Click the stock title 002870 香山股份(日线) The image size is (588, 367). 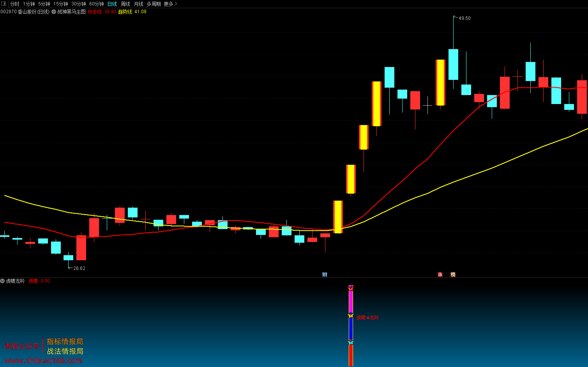pyautogui.click(x=25, y=12)
